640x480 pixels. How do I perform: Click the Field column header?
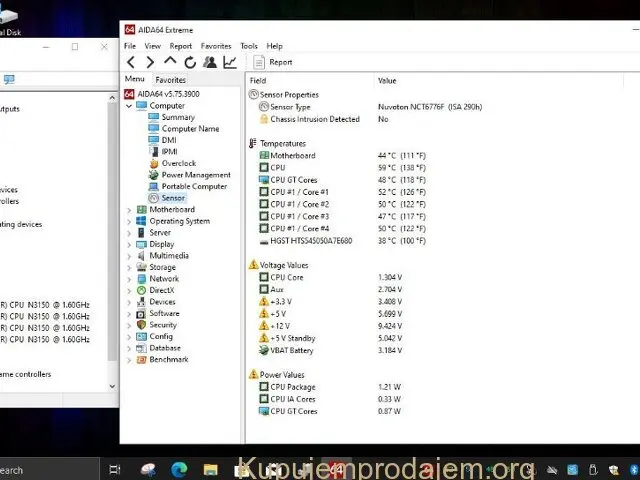pyautogui.click(x=258, y=80)
